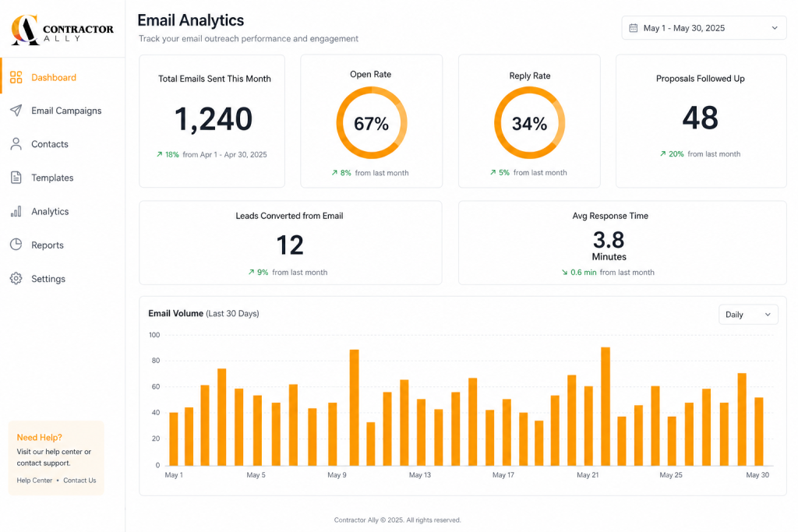The width and height of the screenshot is (798, 532).
Task: Click the Reply Rate 34% donut chart
Action: coord(529,123)
